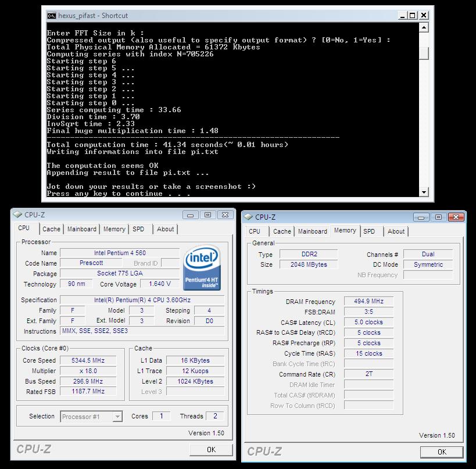The height and width of the screenshot is (469, 476).
Task: Click the Name field showing Intel Pentium 4 560
Action: point(120,253)
